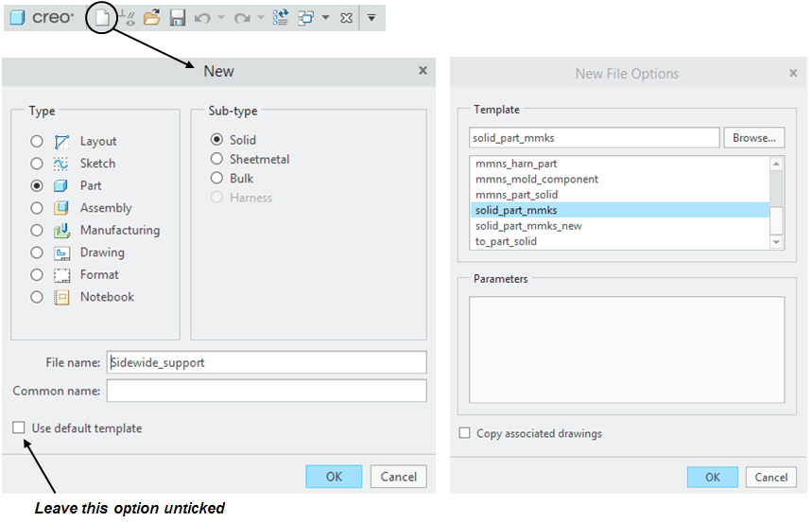Click the Undo arrow icon
This screenshot has height=522, width=812.
tap(202, 18)
